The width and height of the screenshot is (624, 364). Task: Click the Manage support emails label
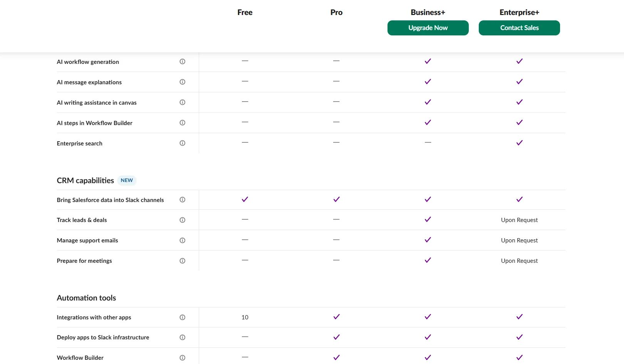87,240
